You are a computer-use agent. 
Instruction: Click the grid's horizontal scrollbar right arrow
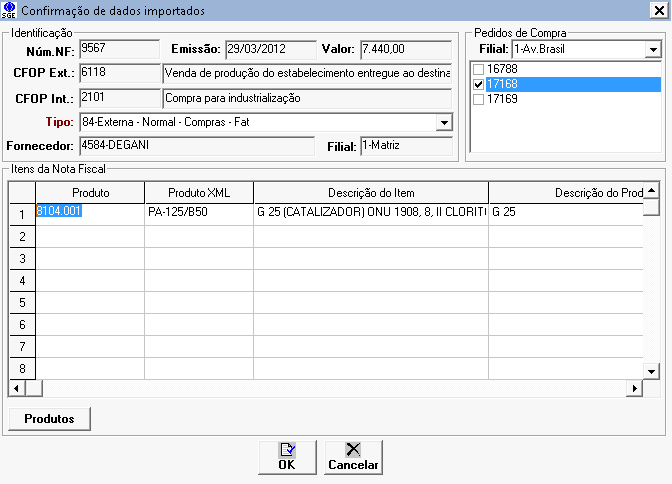pos(633,388)
